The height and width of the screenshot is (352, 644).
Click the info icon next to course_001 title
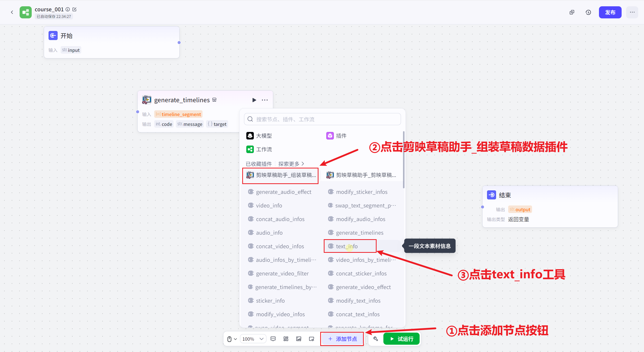(x=67, y=9)
